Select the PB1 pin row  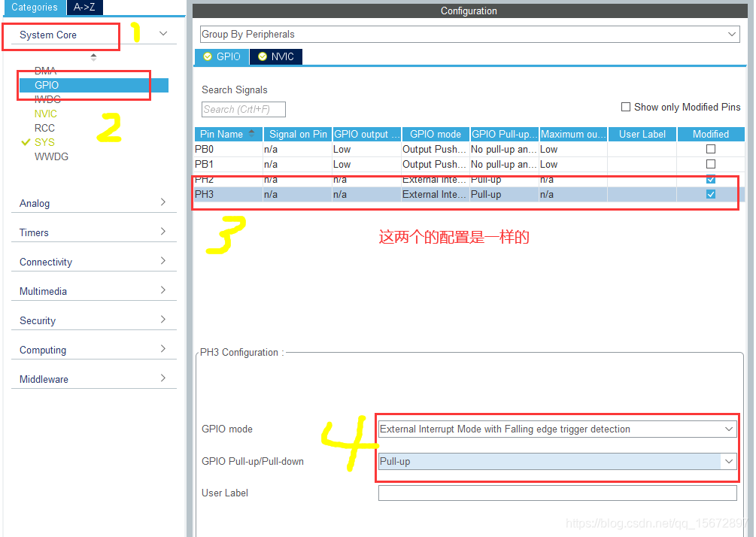(x=469, y=165)
